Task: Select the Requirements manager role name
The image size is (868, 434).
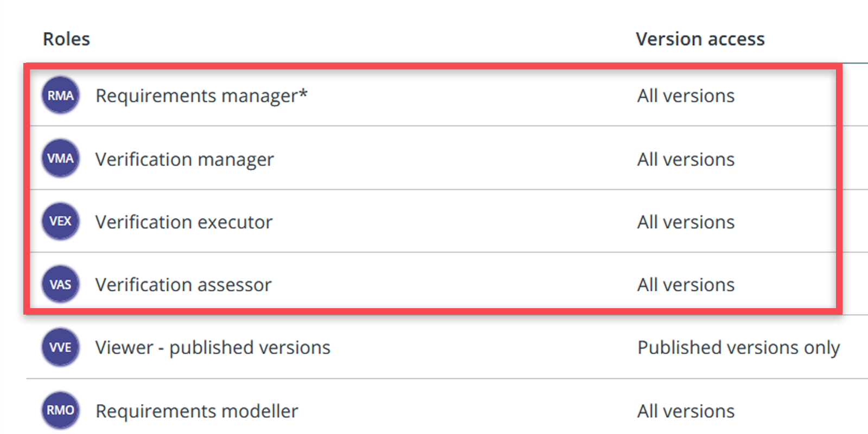Action: tap(201, 95)
